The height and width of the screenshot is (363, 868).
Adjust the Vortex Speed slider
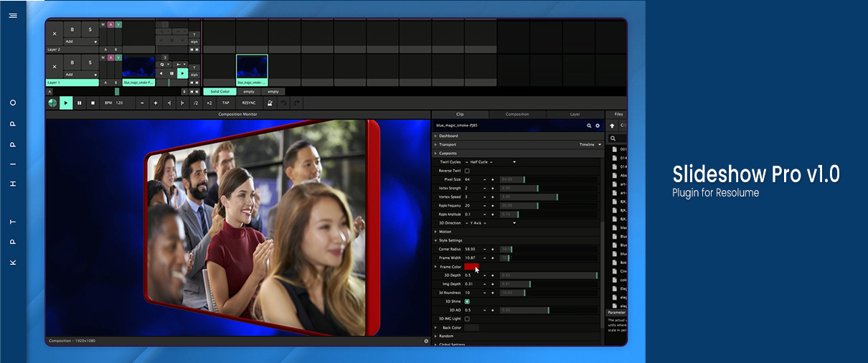coord(549,197)
